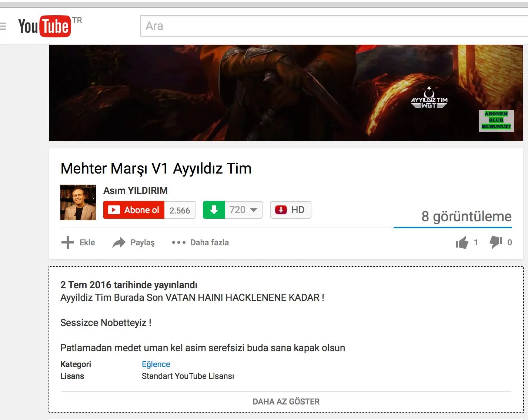Open channel page via Asım YILDIRIM name
528x420 pixels.
136,190
